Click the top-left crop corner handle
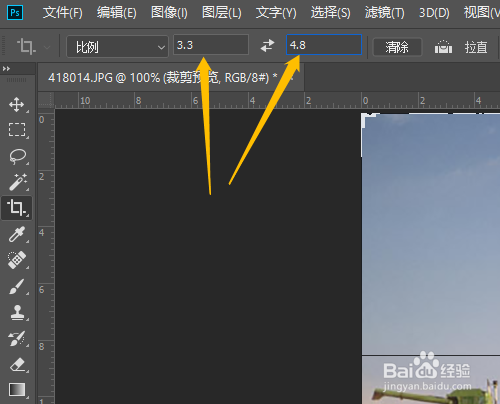The image size is (500, 404). [369, 120]
